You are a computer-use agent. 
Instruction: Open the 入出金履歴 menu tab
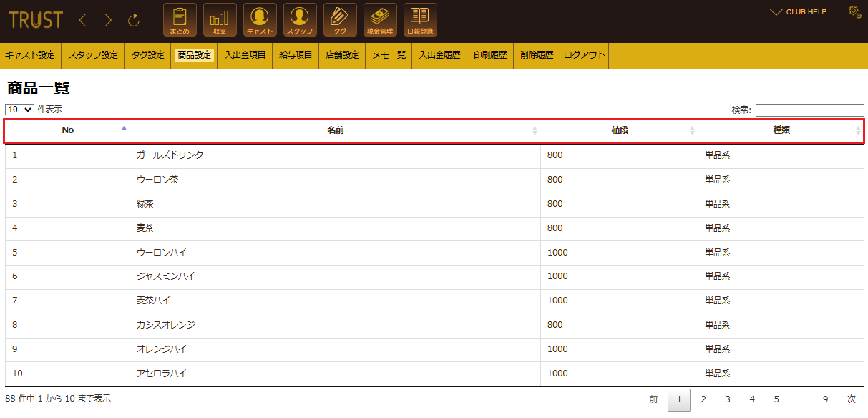coord(439,55)
